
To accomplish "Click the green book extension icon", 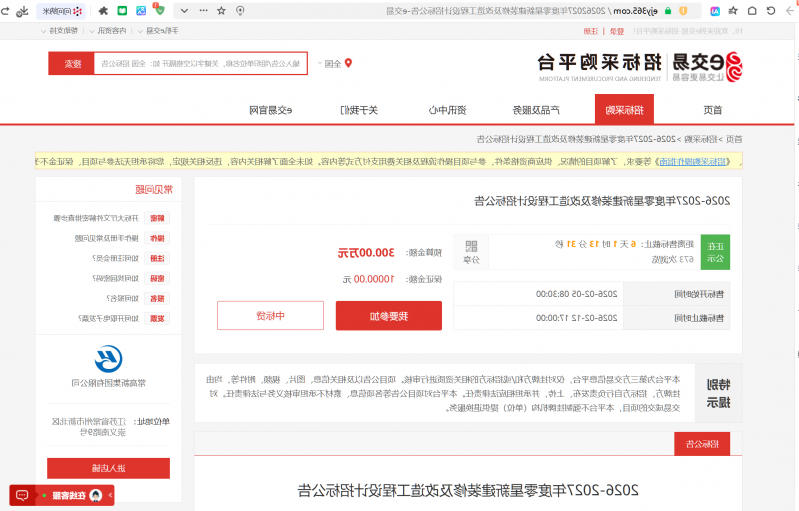I will (122, 11).
